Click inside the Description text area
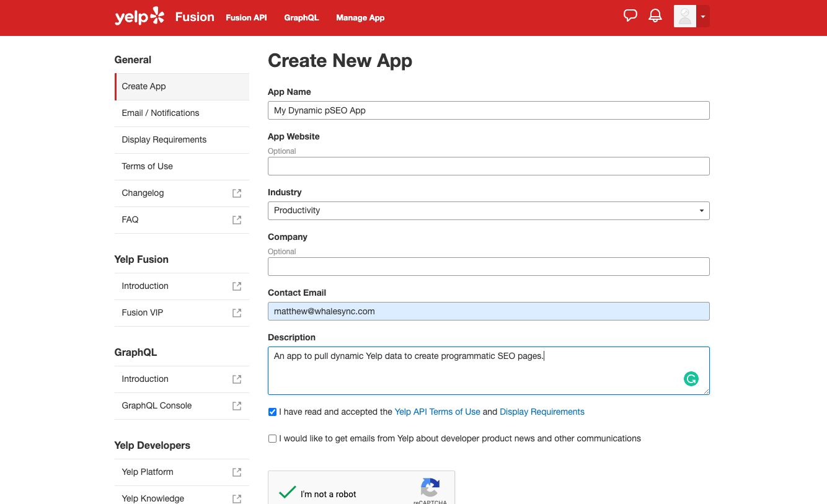The image size is (827, 504). (489, 371)
